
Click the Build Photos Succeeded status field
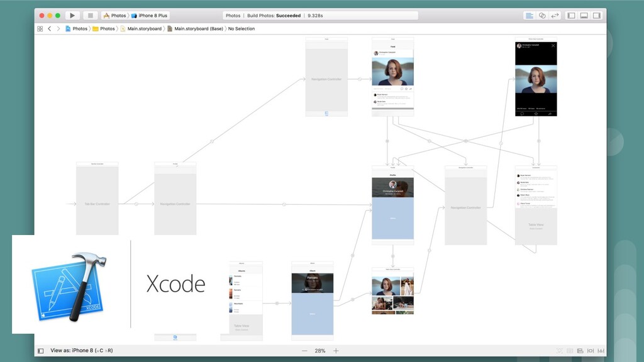320,16
